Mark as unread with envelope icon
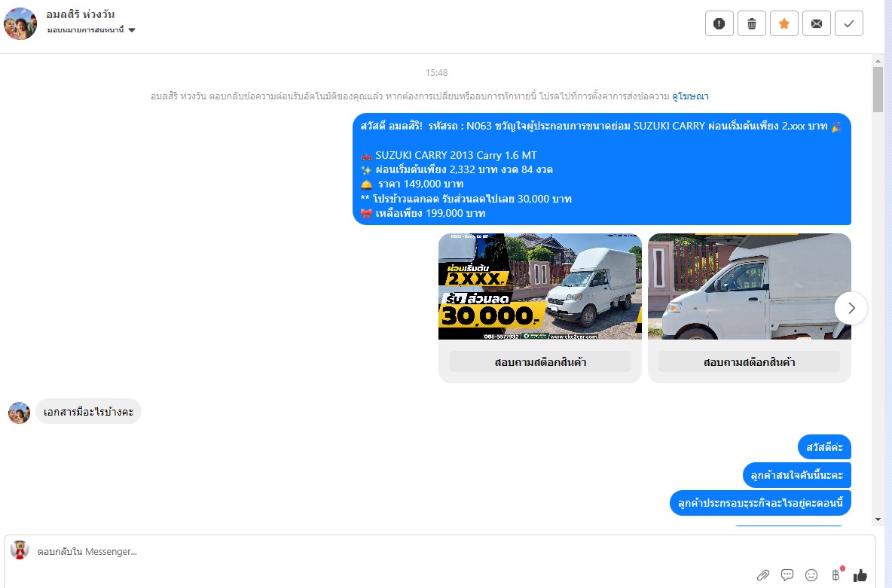This screenshot has width=892, height=588. [817, 23]
